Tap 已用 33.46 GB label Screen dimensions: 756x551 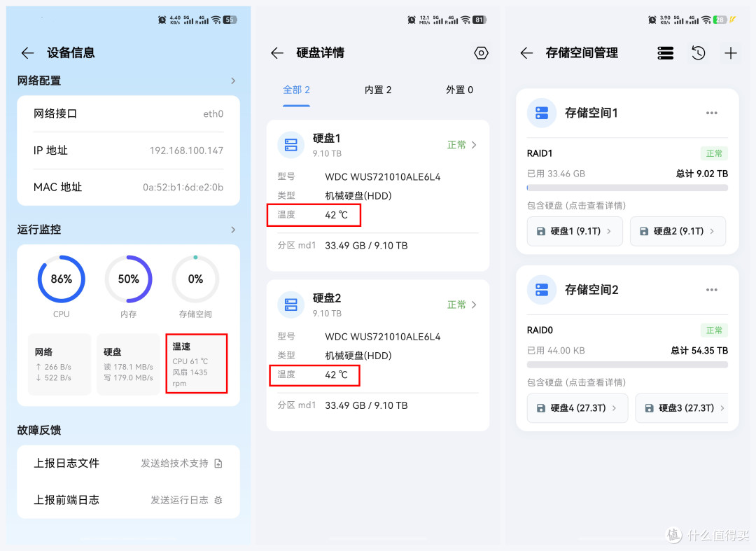556,174
